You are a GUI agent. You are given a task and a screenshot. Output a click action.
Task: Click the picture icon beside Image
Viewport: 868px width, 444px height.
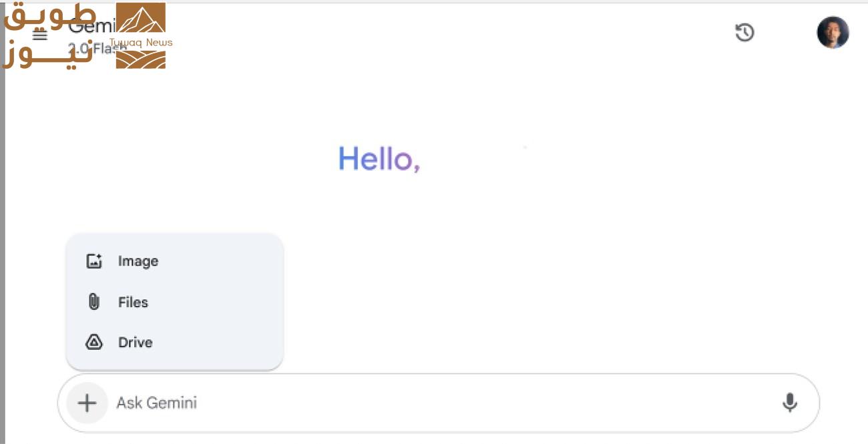94,261
